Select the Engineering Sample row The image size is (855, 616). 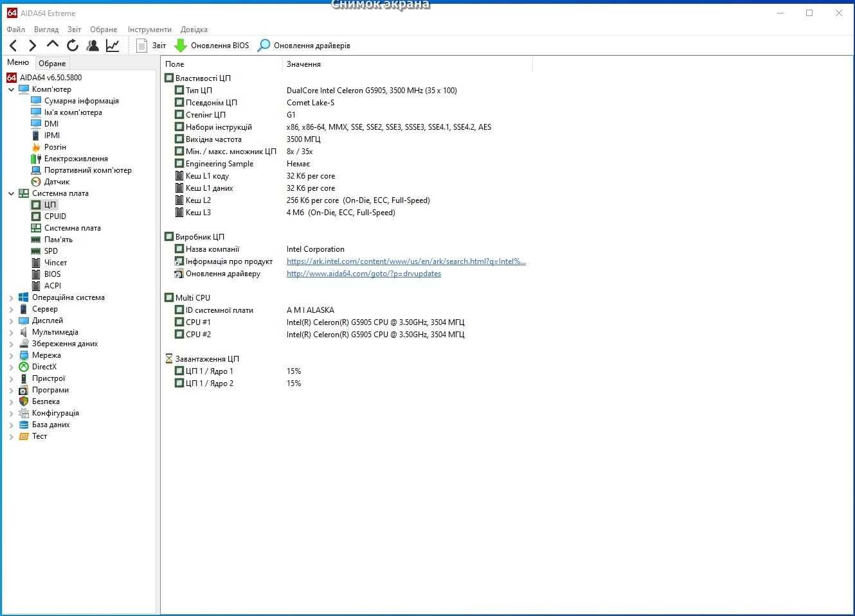[347, 164]
